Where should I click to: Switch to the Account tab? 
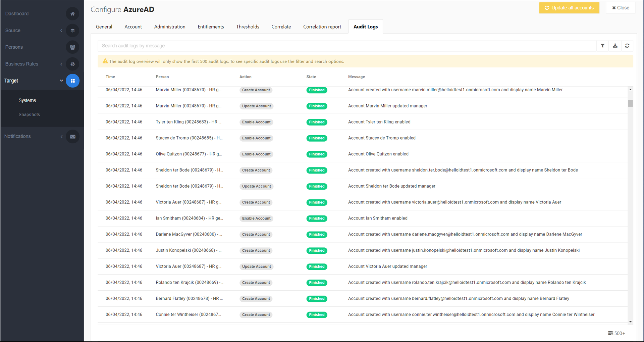tap(133, 27)
